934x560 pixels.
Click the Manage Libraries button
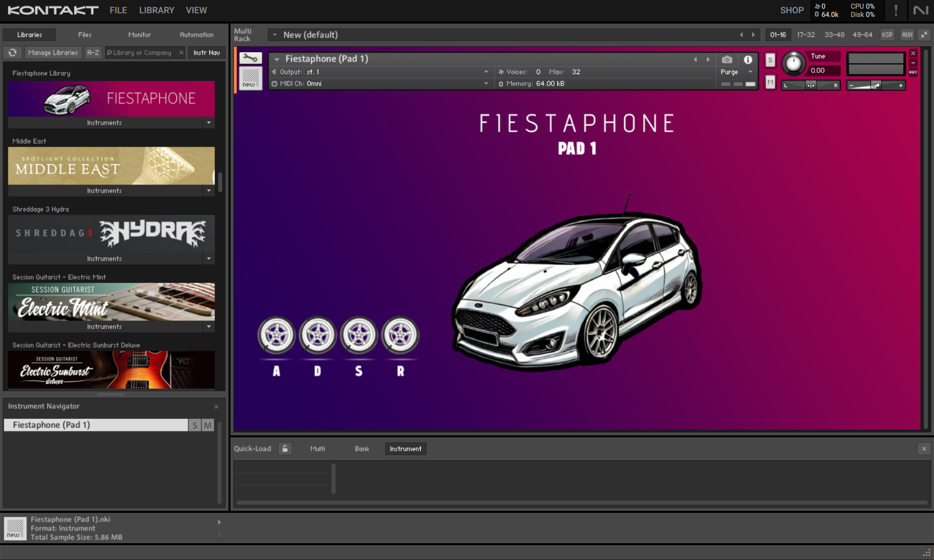coord(53,53)
